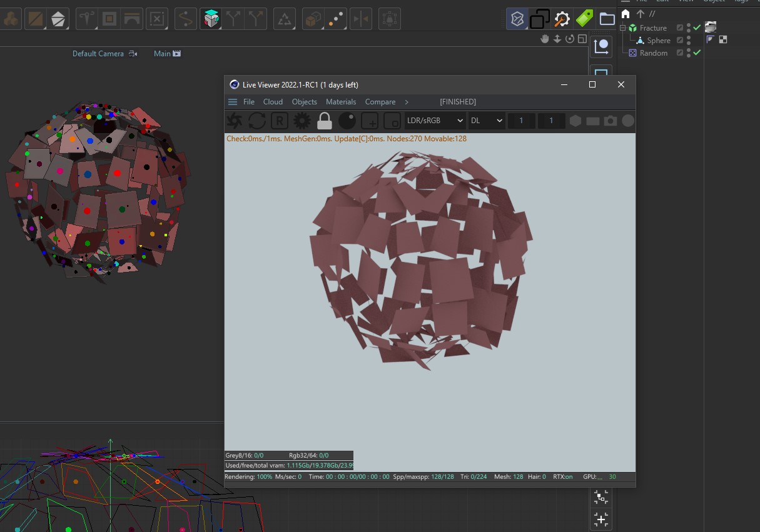This screenshot has width=760, height=532.
Task: Open the Materials menu in Live Viewer
Action: point(341,102)
